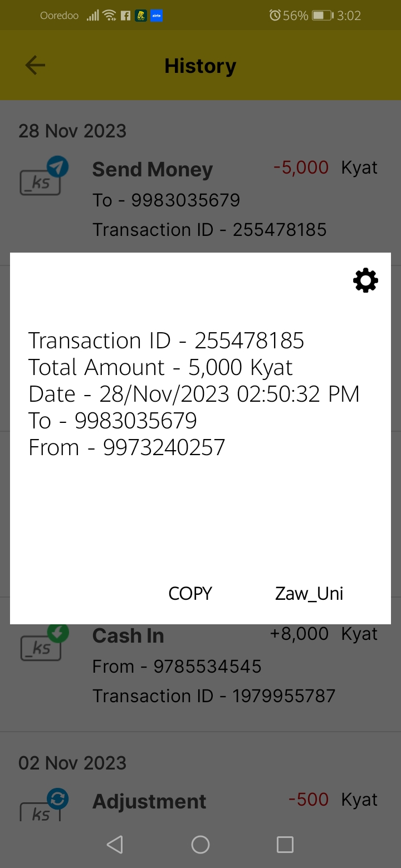Image resolution: width=401 pixels, height=868 pixels.
Task: Select the Transaction ID line in dialog
Action: 166,341
